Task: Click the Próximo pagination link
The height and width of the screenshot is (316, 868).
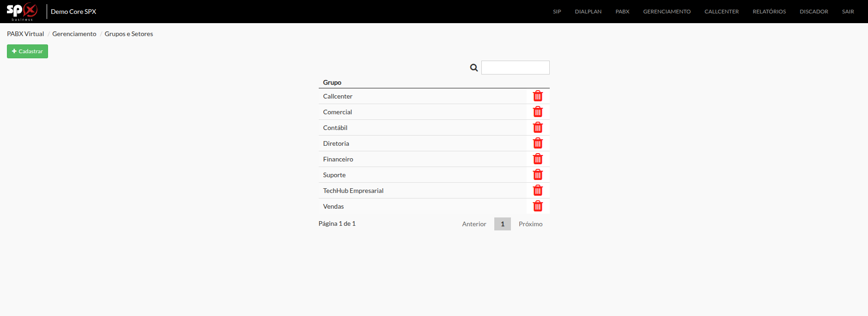Action: click(x=530, y=224)
